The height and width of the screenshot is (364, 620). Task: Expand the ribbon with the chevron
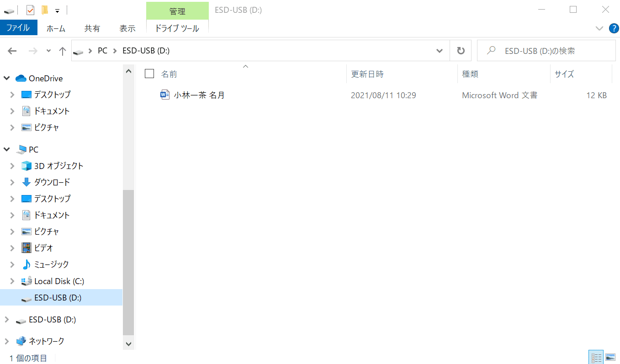[599, 28]
